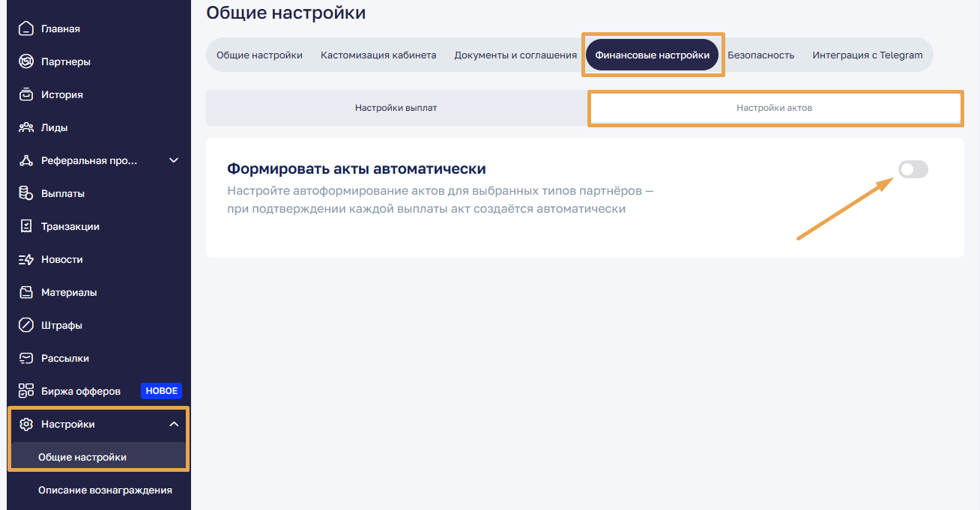Open Биржа офферов with НОВОЕ badge
Image resolution: width=980 pixels, height=510 pixels.
[81, 392]
